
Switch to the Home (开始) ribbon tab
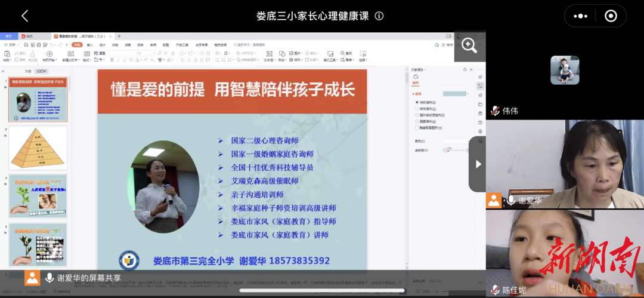click(77, 44)
